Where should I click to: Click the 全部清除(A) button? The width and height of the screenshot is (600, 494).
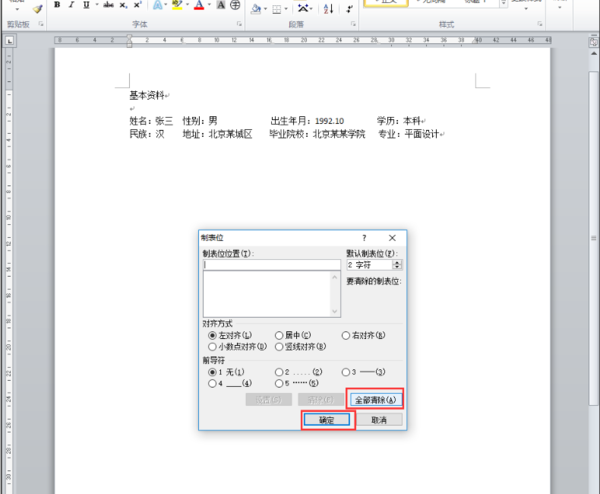tap(375, 400)
